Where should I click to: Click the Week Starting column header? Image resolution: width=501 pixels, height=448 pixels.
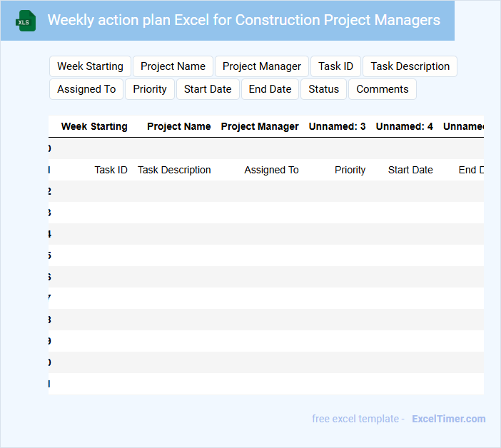pyautogui.click(x=94, y=126)
